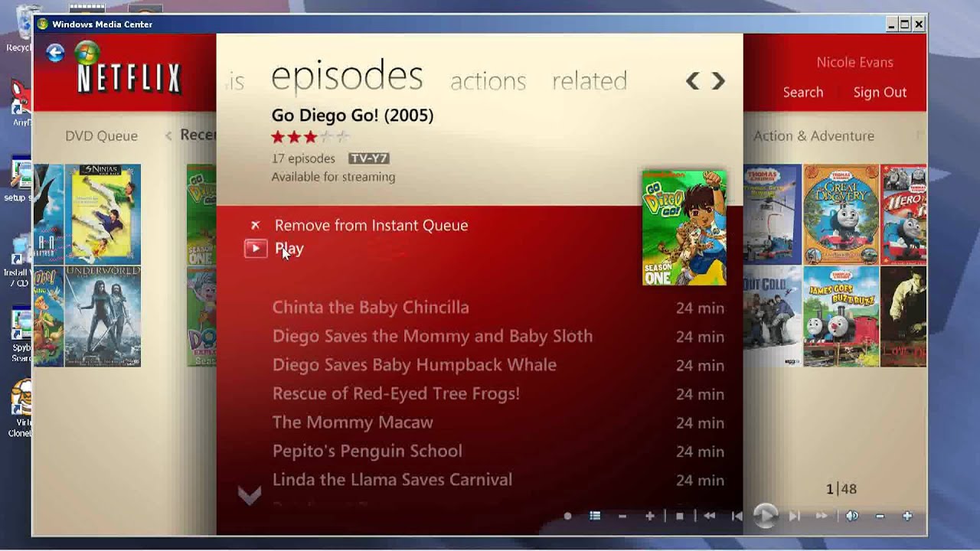Click the Go Diego Go! (2005) title
This screenshot has width=980, height=551.
coord(352,116)
